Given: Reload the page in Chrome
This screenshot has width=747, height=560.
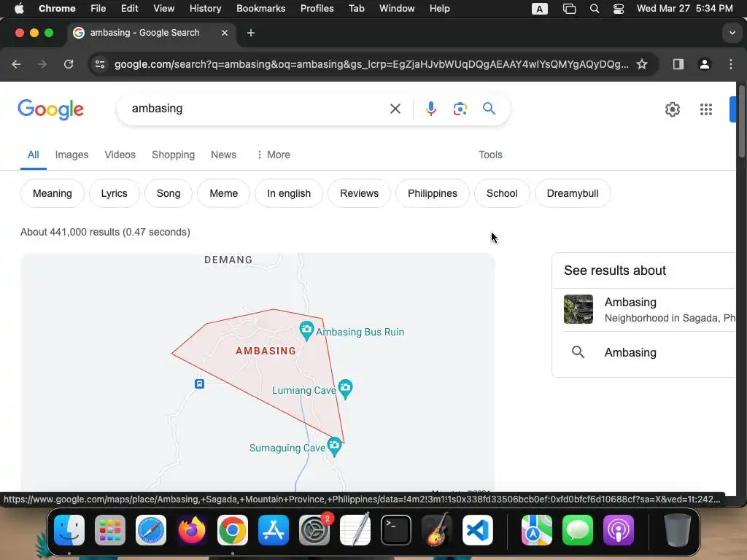Looking at the screenshot, I should 69,64.
